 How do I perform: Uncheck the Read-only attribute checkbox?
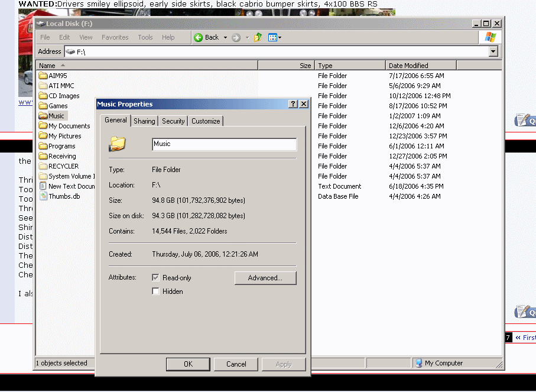click(x=155, y=277)
